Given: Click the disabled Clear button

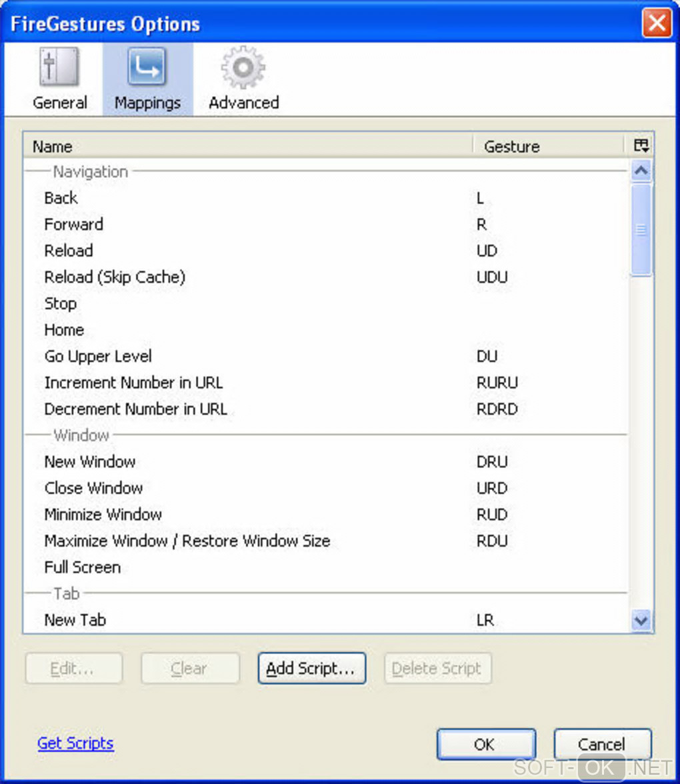Looking at the screenshot, I should 190,668.
